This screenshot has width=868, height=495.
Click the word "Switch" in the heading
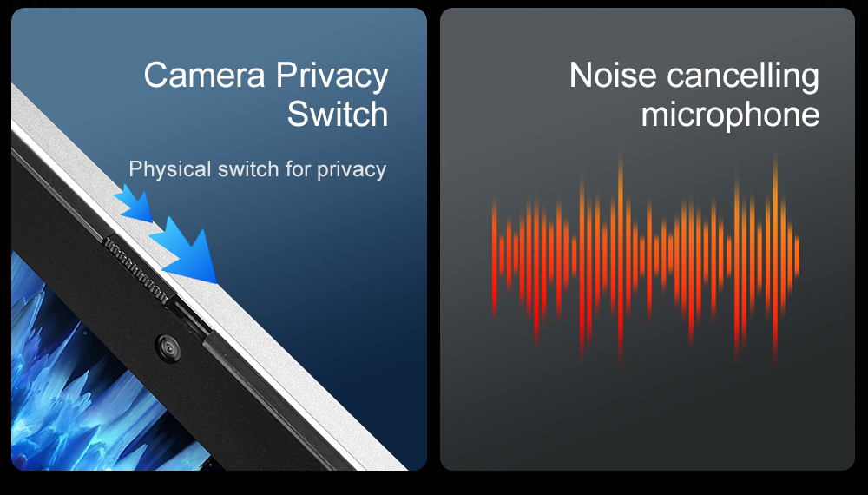tap(337, 114)
